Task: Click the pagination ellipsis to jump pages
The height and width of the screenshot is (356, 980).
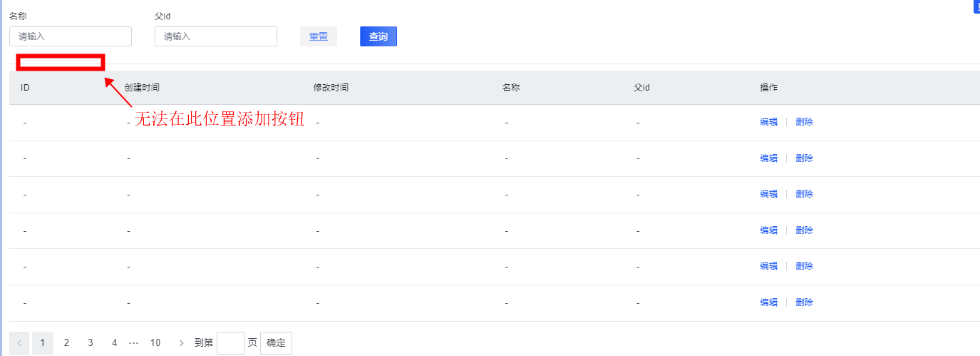Action: coord(133,343)
